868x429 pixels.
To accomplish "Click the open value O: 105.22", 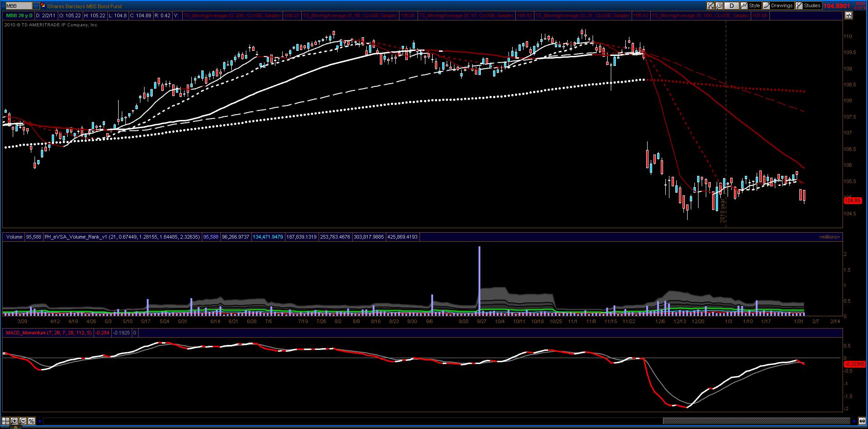I will (x=70, y=15).
